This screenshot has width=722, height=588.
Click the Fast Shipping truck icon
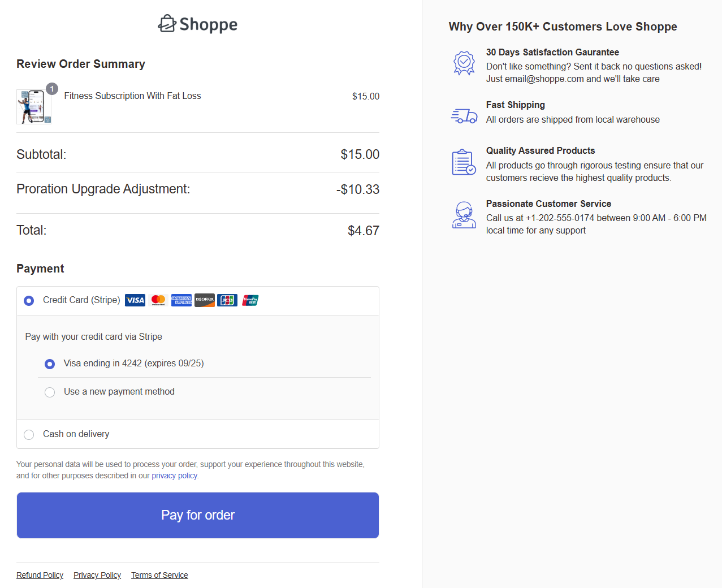(x=464, y=115)
